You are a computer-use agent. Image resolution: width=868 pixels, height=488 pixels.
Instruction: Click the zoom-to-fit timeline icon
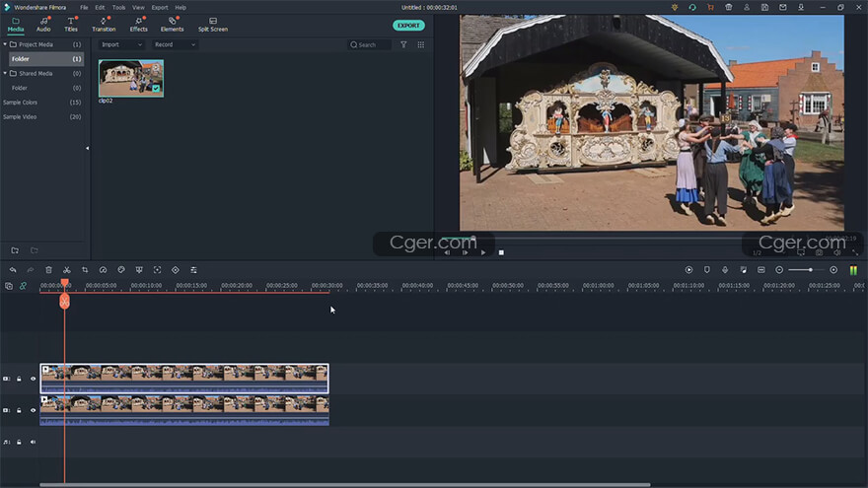click(761, 270)
